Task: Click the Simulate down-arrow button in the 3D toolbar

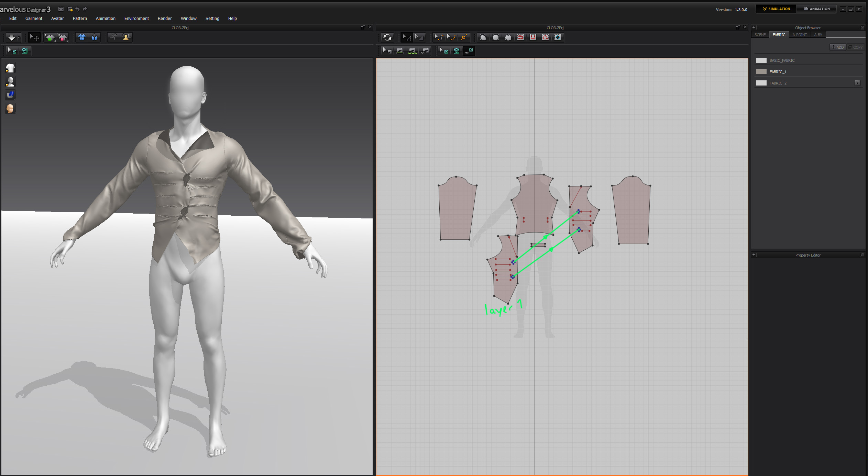Action: 12,37
